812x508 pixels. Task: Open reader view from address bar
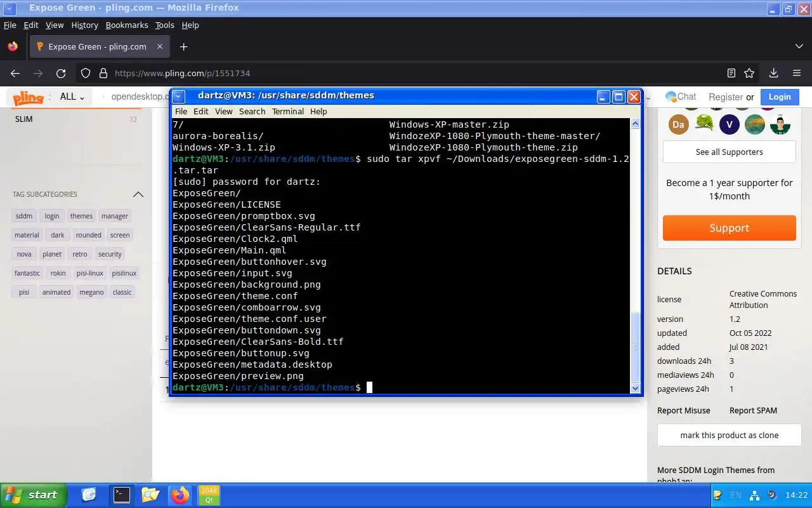coord(731,73)
